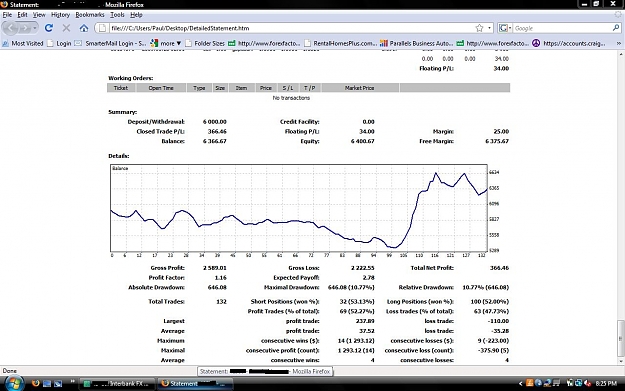Viewport: 625px width, 391px height.
Task: Open the Google search engine selector dropdown
Action: [505, 28]
